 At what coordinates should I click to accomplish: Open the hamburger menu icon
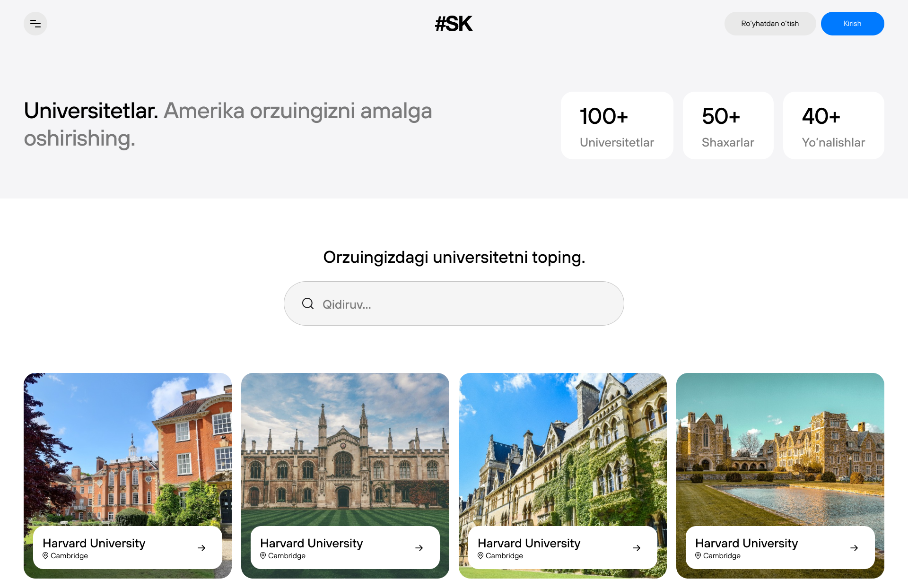point(35,24)
